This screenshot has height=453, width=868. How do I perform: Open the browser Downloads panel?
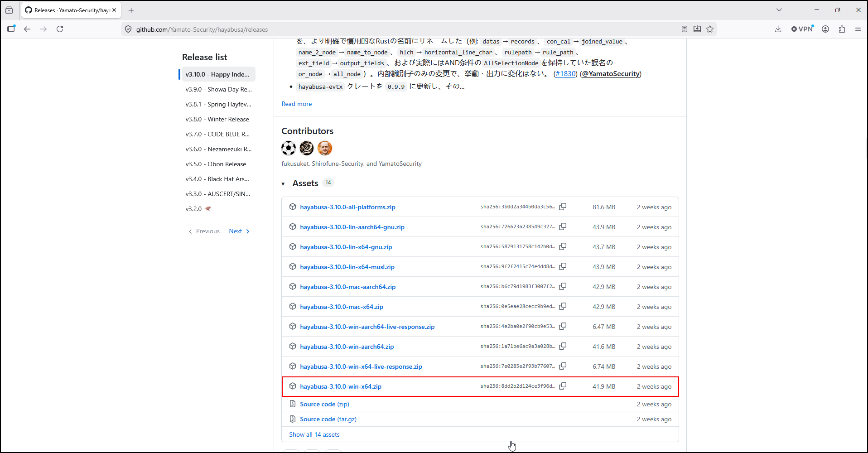point(778,29)
